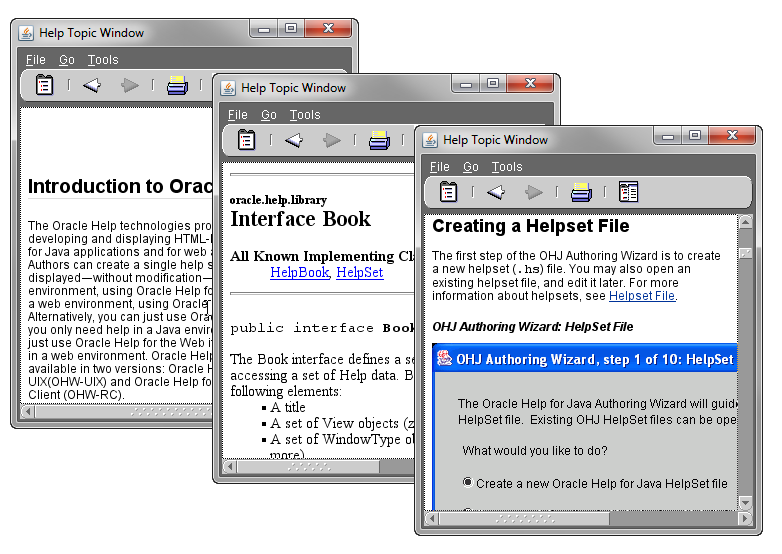Click Forward arrow in middle window toolbar
Image resolution: width=782 pixels, height=554 pixels.
[x=332, y=140]
